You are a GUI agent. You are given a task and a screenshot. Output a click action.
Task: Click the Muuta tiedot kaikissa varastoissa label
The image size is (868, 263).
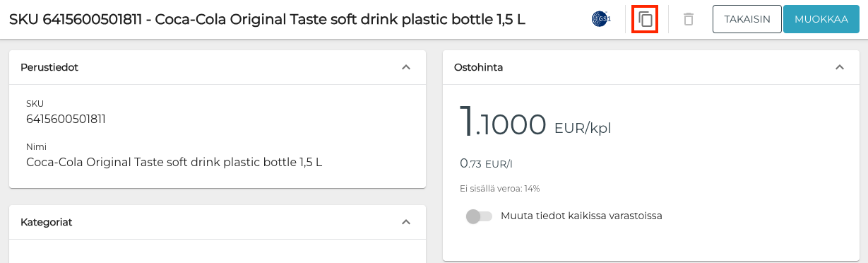point(581,216)
